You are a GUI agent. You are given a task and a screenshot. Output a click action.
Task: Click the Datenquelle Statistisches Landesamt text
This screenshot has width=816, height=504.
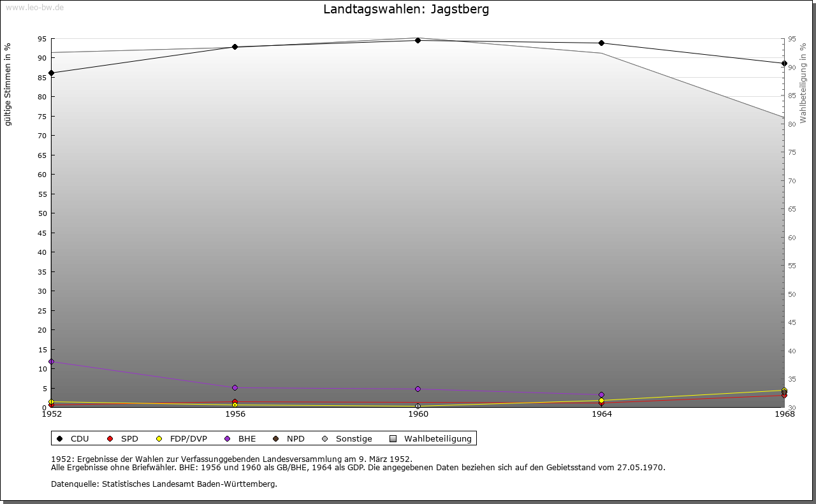[x=164, y=484]
